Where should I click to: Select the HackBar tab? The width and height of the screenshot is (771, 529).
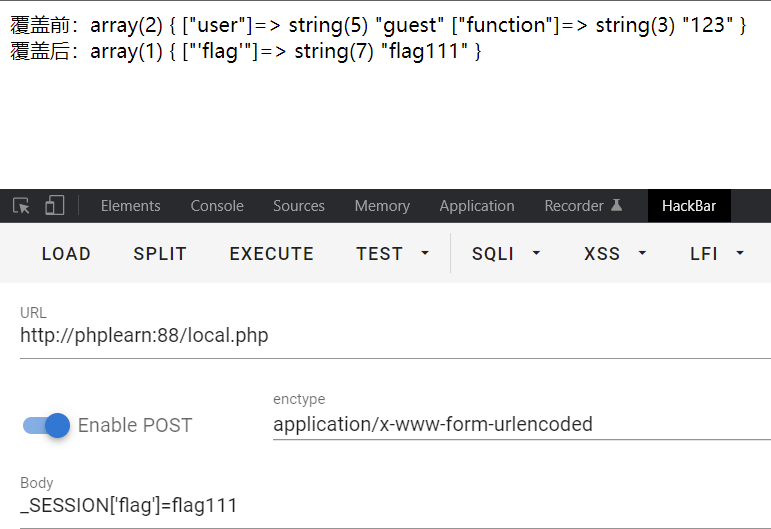click(689, 206)
